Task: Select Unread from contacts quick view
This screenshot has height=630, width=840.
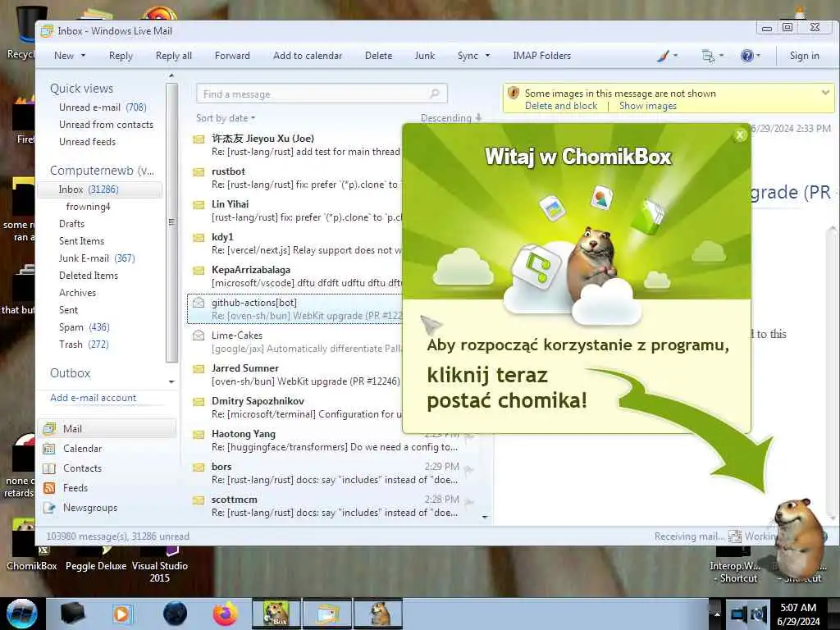Action: pyautogui.click(x=106, y=125)
